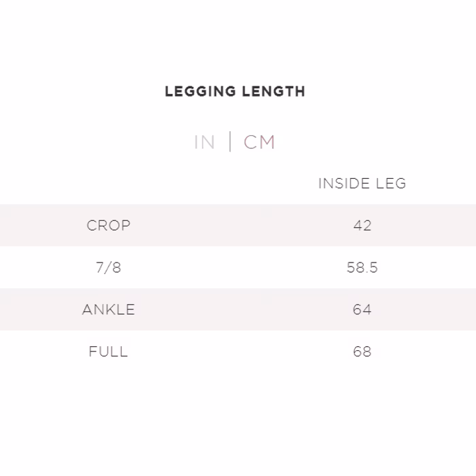The height and width of the screenshot is (476, 476).
Task: Click the INSIDE LEG column header
Action: point(362,184)
